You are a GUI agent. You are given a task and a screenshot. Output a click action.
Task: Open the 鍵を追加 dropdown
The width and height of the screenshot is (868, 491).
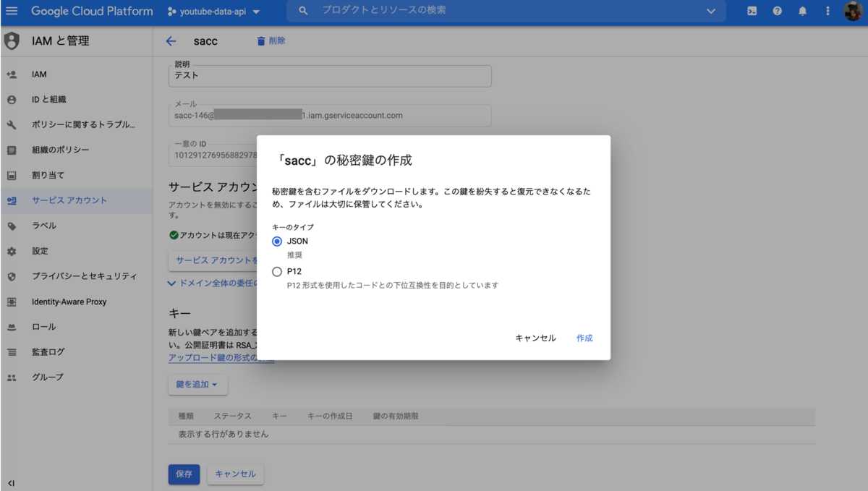tap(197, 385)
